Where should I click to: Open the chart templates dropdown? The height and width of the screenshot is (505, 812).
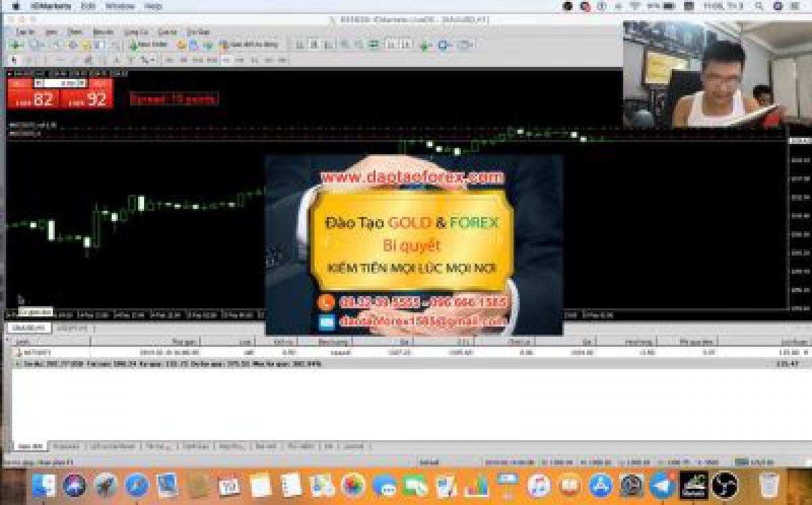(464, 45)
